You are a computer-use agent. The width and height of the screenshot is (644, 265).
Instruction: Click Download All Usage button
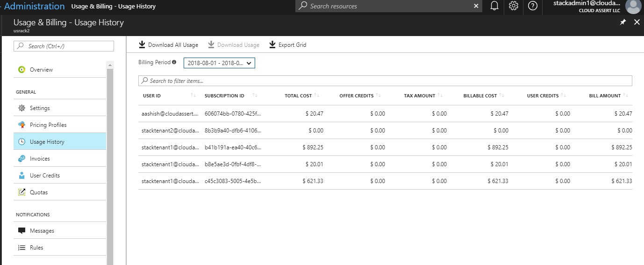coord(168,45)
